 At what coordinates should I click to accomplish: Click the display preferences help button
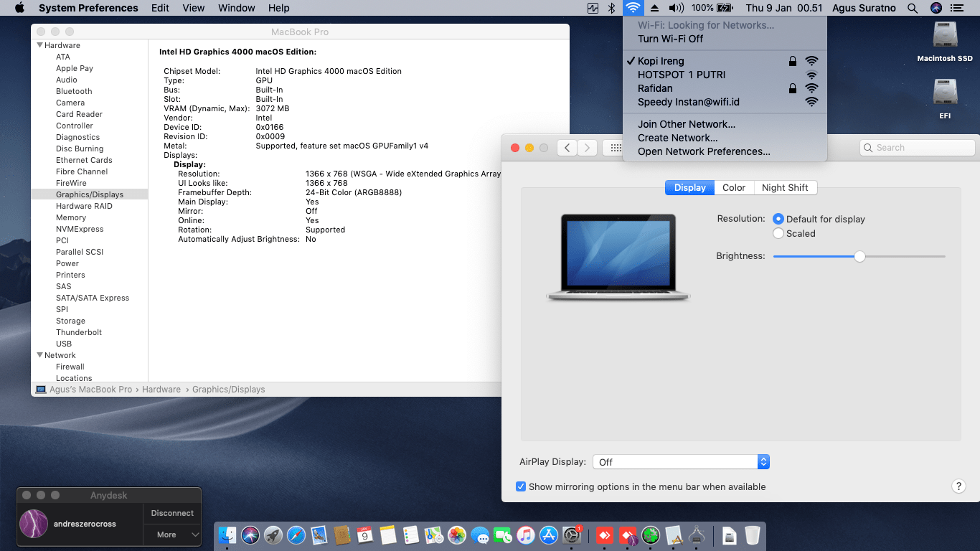[958, 486]
